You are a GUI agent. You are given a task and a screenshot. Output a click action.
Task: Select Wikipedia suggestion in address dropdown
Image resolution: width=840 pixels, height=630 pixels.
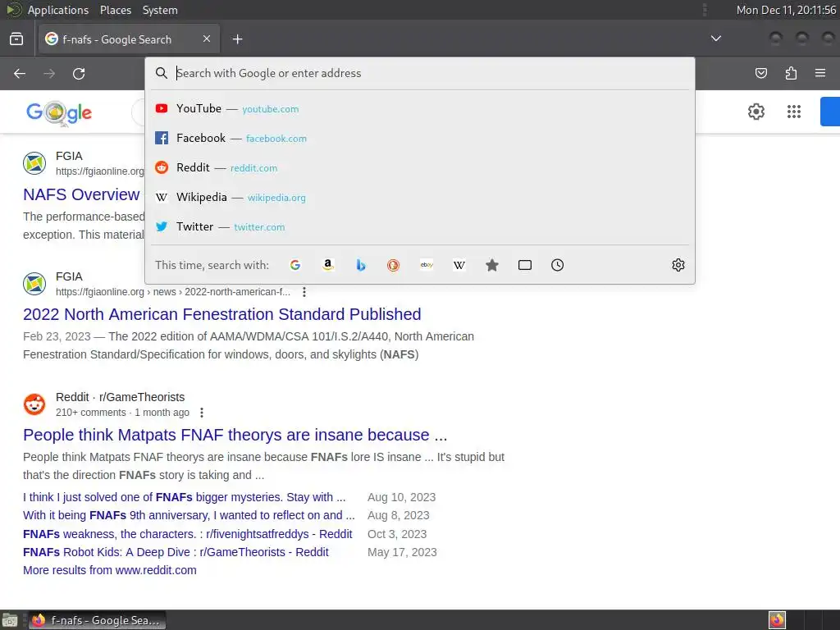[420, 197]
